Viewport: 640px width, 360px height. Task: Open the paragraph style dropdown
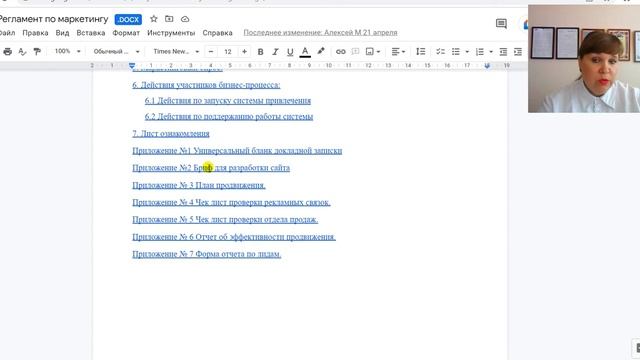pyautogui.click(x=116, y=51)
